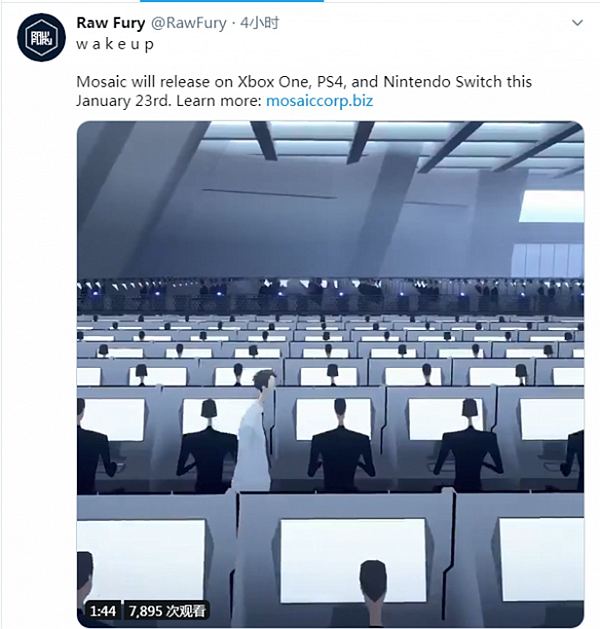Click the "Mosaic will release" tweet text

pos(143,82)
